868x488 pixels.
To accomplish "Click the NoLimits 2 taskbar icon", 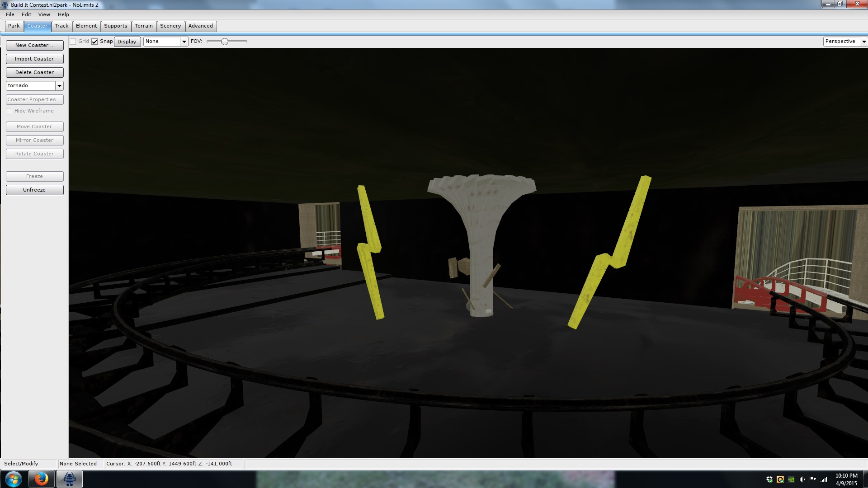I will 69,479.
